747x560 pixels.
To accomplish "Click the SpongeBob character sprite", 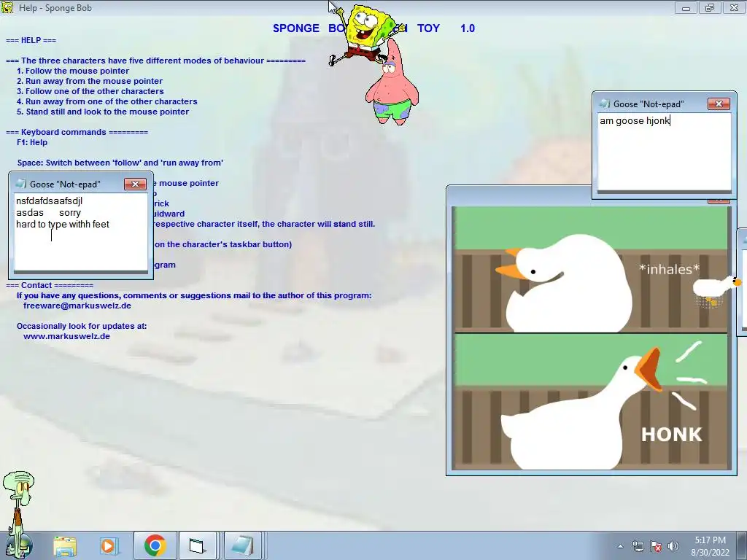I will [367, 34].
